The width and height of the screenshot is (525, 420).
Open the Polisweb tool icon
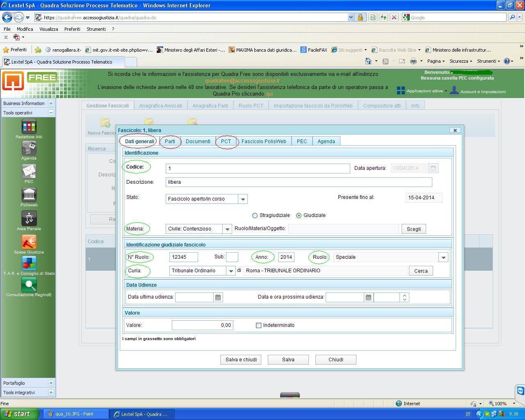pyautogui.click(x=29, y=195)
